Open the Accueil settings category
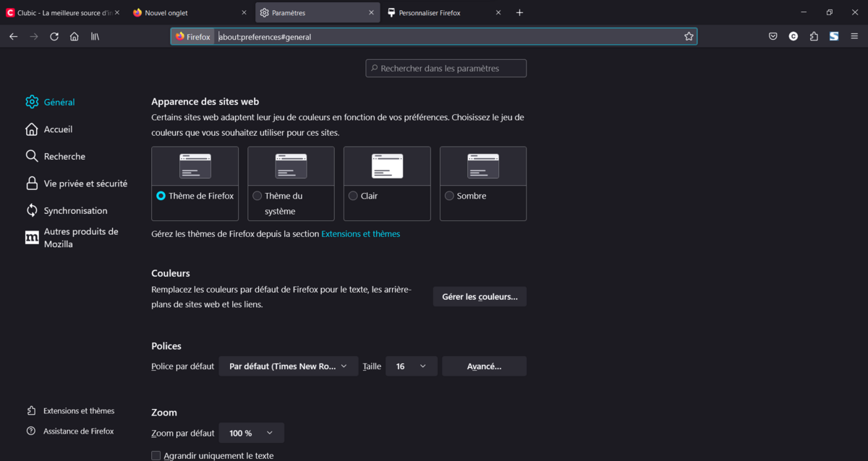The image size is (868, 461). point(48,129)
